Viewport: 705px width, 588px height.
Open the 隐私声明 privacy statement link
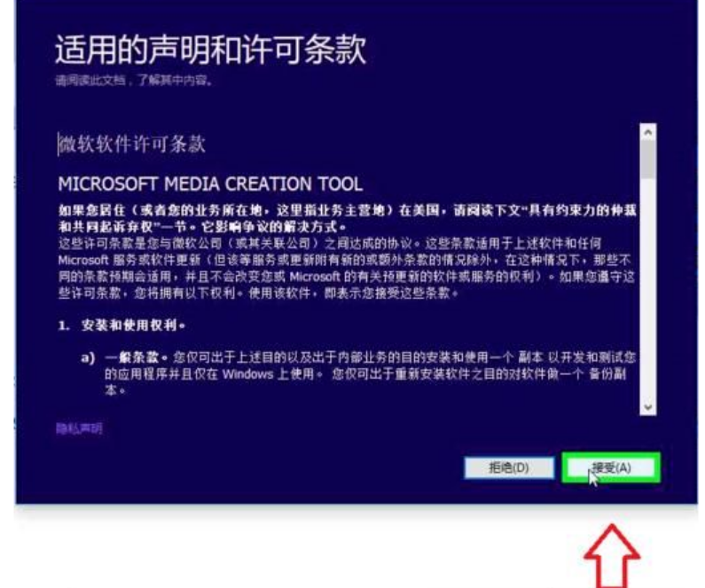(79, 428)
